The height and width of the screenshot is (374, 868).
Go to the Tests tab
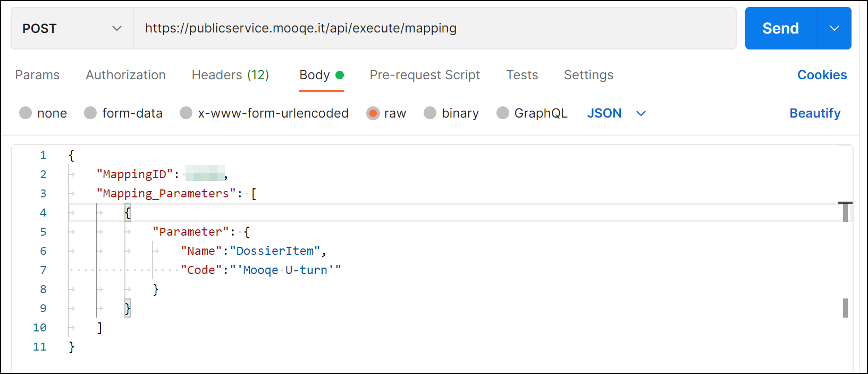[522, 75]
